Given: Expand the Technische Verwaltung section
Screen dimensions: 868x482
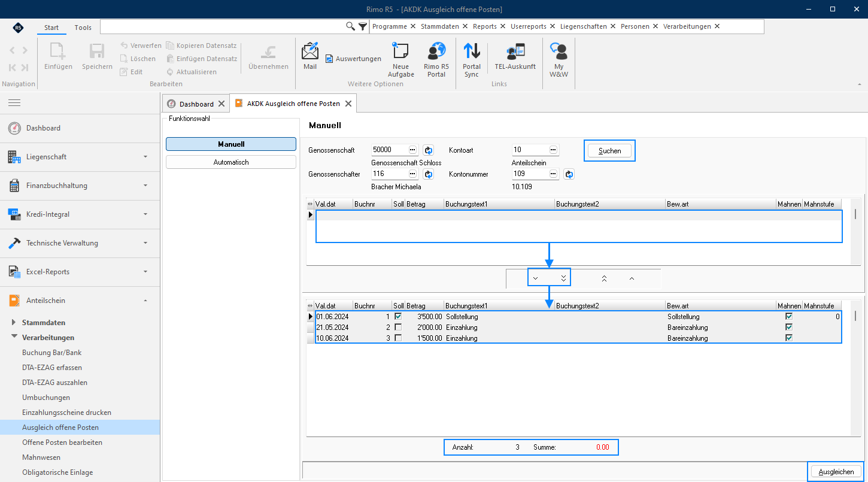Looking at the screenshot, I should pos(80,243).
